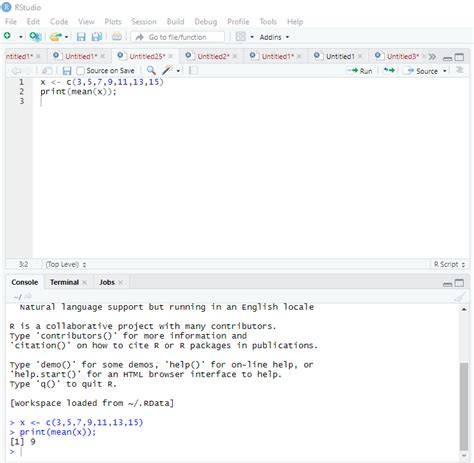Image resolution: width=474 pixels, height=463 pixels.
Task: Select the Untitled2* editor tab
Action: [213, 56]
